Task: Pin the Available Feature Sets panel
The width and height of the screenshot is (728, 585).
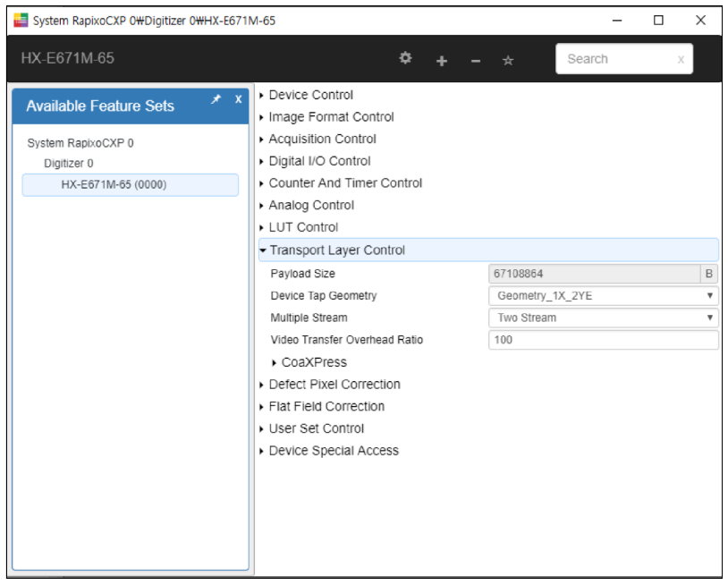Action: click(x=216, y=99)
